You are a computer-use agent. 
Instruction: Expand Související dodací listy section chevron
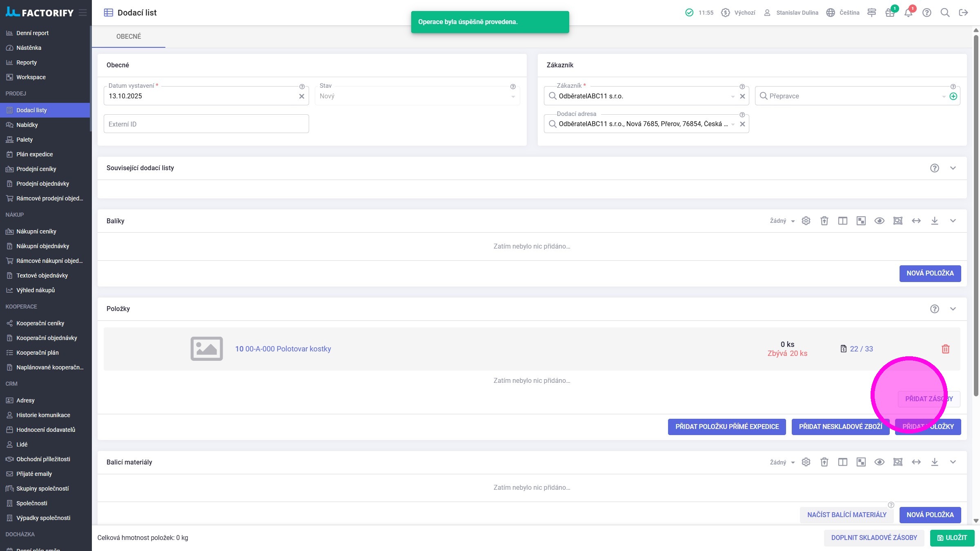coord(953,168)
